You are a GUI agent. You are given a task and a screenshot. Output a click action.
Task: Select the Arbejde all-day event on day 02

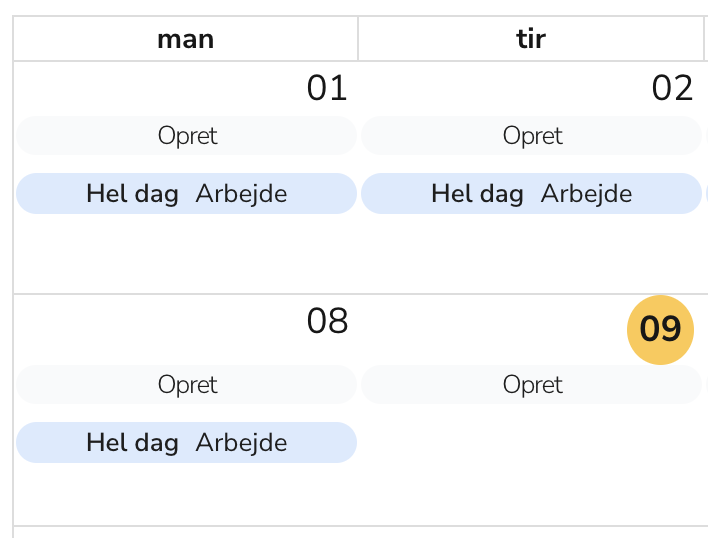(x=532, y=194)
